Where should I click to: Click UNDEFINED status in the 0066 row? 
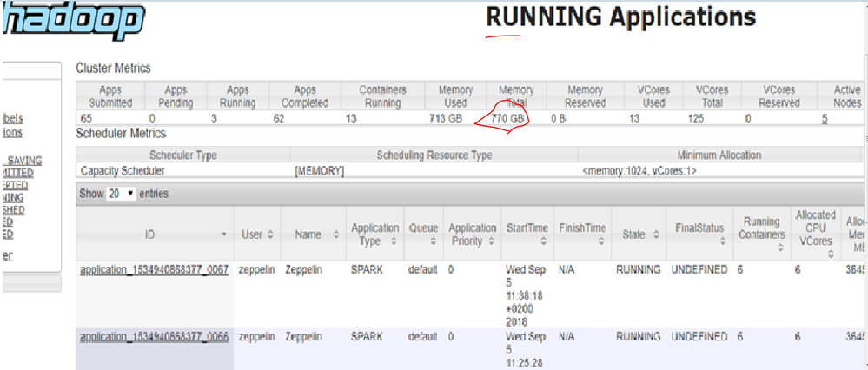[699, 337]
